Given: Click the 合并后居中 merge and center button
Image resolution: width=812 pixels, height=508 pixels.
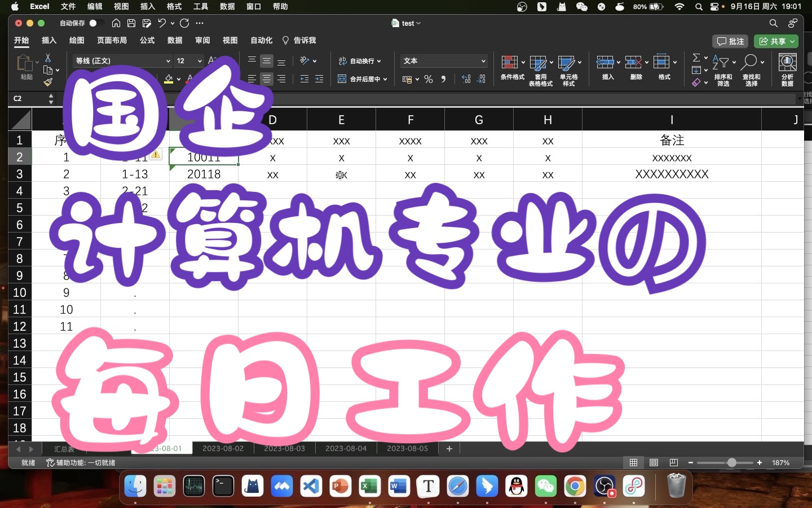Looking at the screenshot, I should [363, 79].
